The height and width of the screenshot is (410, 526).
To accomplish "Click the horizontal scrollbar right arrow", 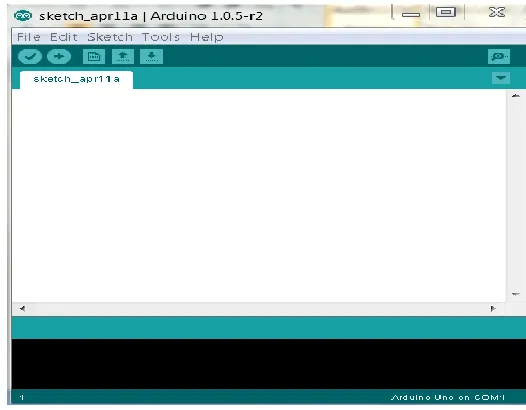I will coord(493,309).
